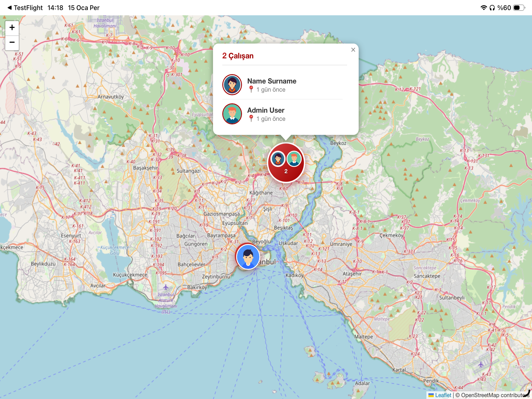This screenshot has width=532, height=399.
Task: Click Maltepe label on the map
Action: click(x=364, y=337)
